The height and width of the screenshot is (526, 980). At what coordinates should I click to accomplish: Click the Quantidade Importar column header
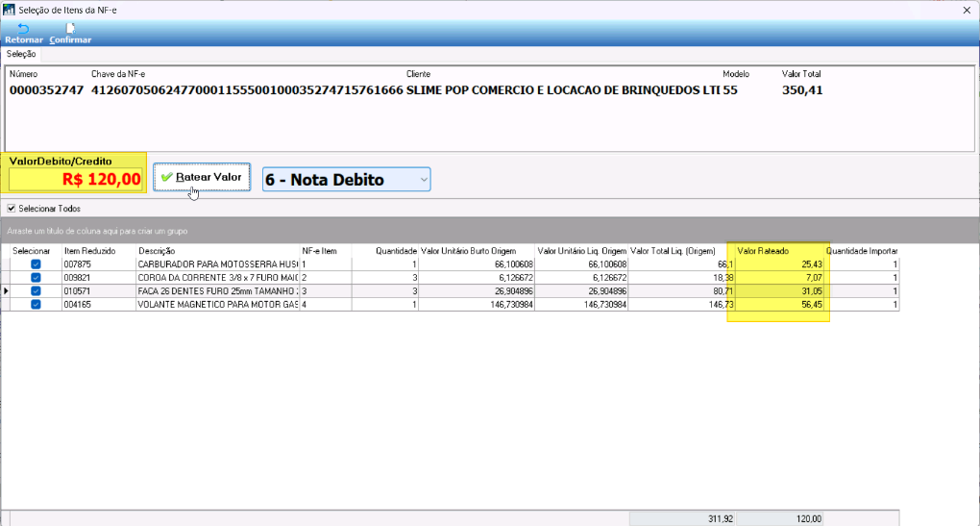pyautogui.click(x=862, y=251)
